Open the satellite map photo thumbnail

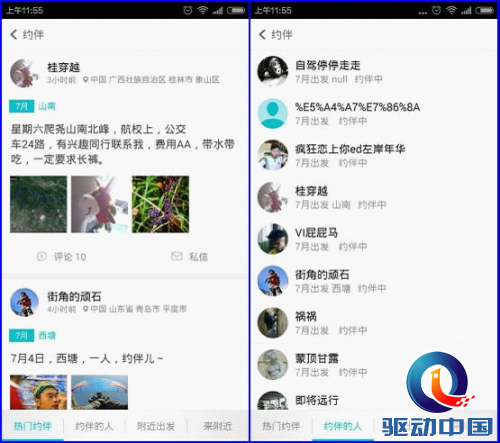click(38, 204)
